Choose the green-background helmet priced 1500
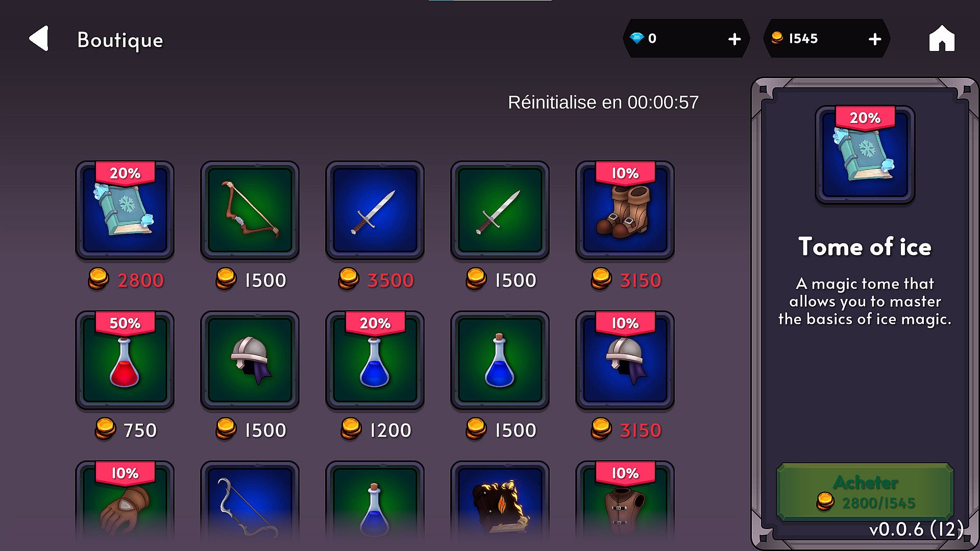Viewport: 980px width, 551px height. (x=250, y=360)
